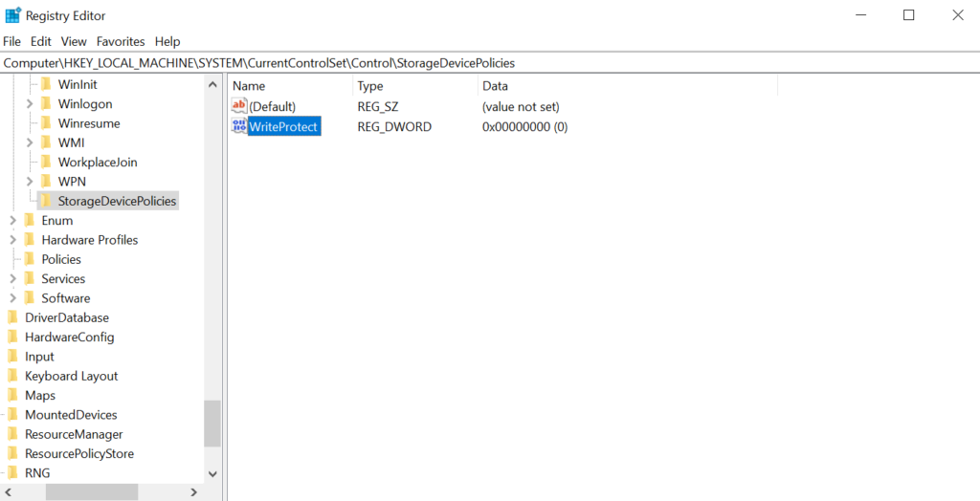This screenshot has height=501, width=980.
Task: Click the Registry Editor app icon in title bar
Action: (12, 15)
